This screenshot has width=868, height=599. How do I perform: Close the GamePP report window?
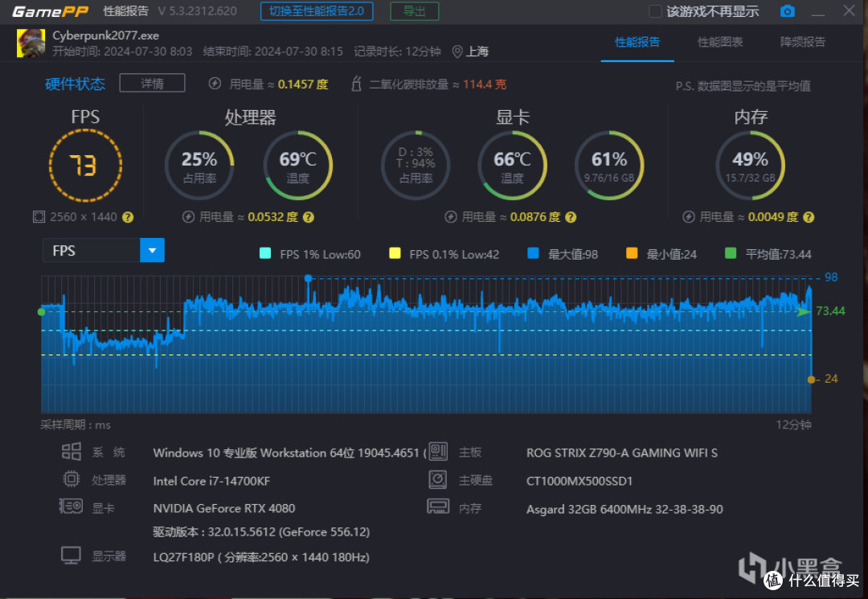(x=849, y=10)
